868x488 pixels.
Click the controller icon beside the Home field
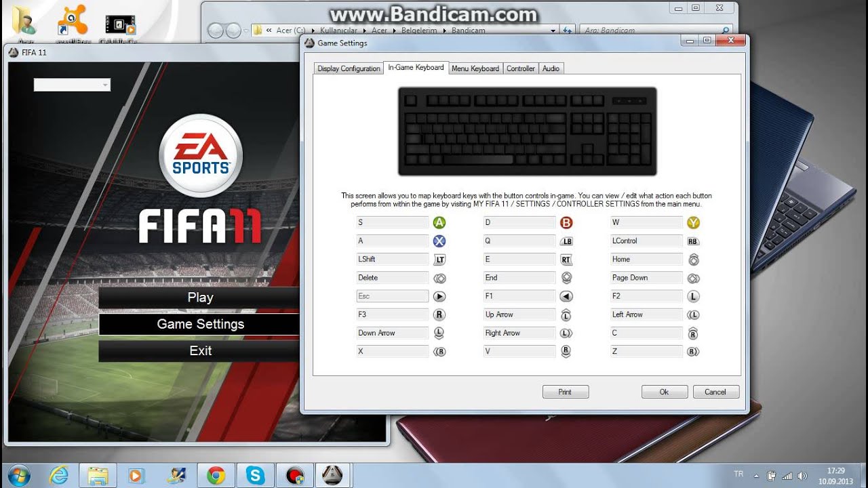pyautogui.click(x=693, y=260)
